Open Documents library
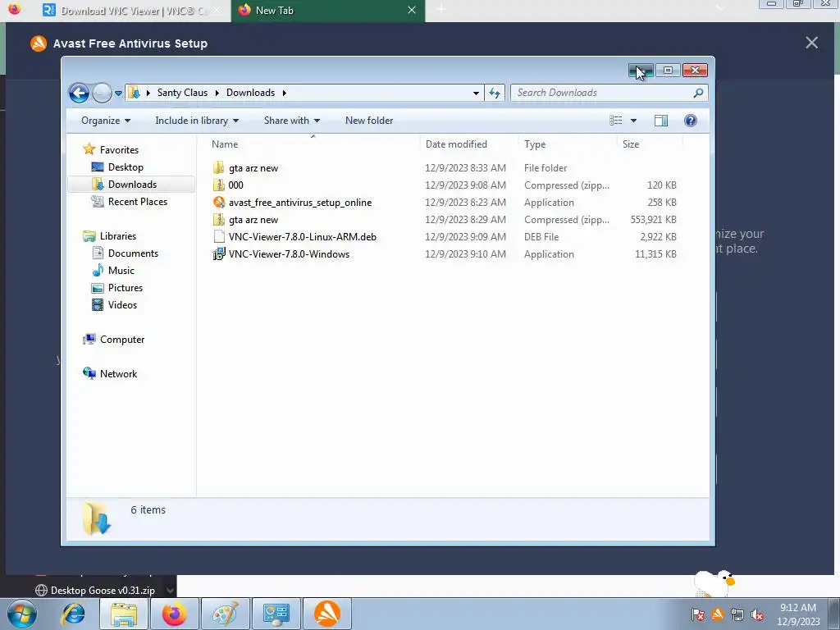This screenshot has width=840, height=630. coord(133,253)
